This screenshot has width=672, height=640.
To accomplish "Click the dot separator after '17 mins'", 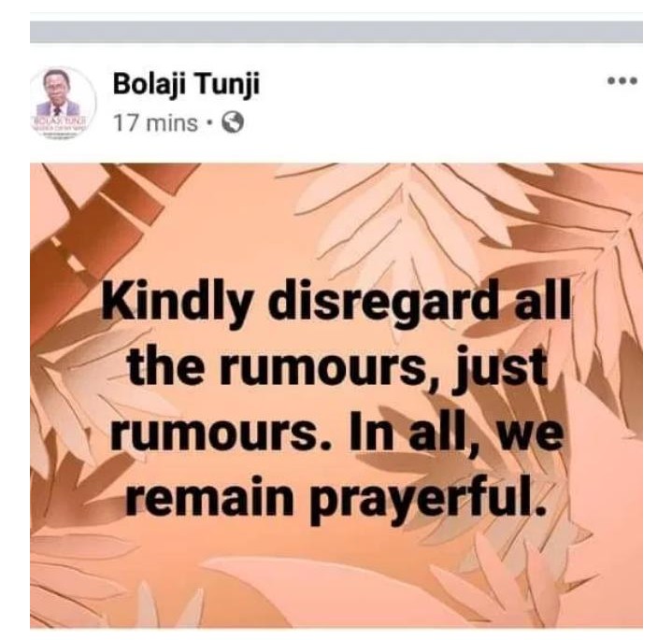I will (x=209, y=124).
